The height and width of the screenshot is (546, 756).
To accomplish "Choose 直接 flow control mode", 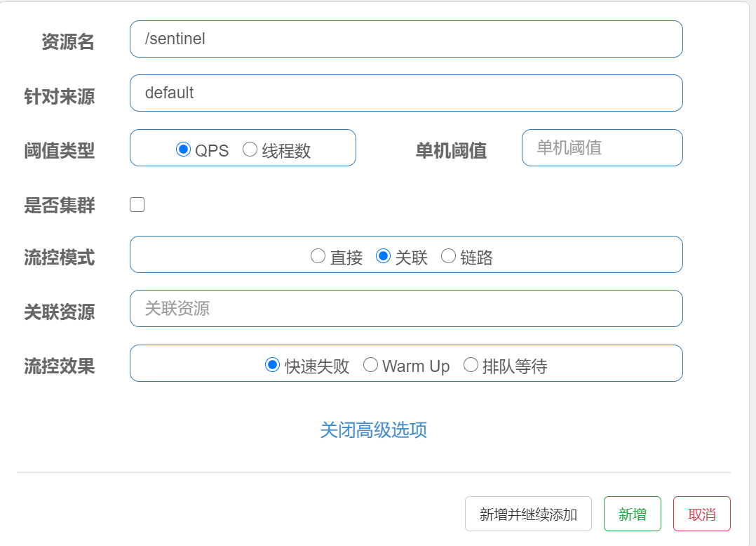I will coord(318,256).
